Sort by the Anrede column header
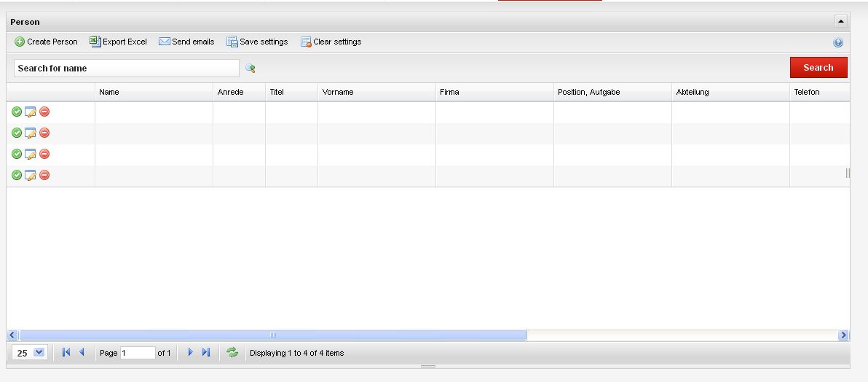This screenshot has height=382, width=868. point(239,92)
